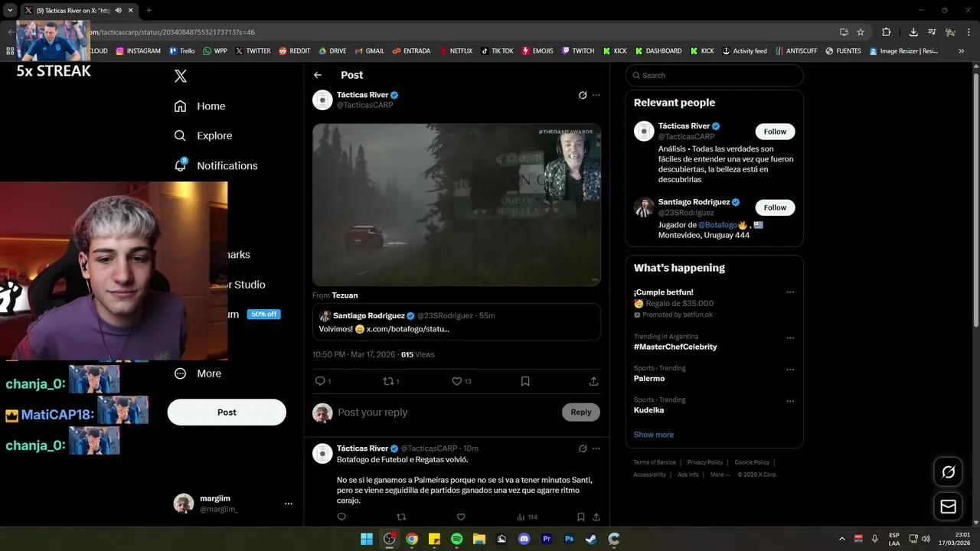Screen dimensions: 980x551
Task: Follow Santiago Rodriguez
Action: tap(775, 207)
